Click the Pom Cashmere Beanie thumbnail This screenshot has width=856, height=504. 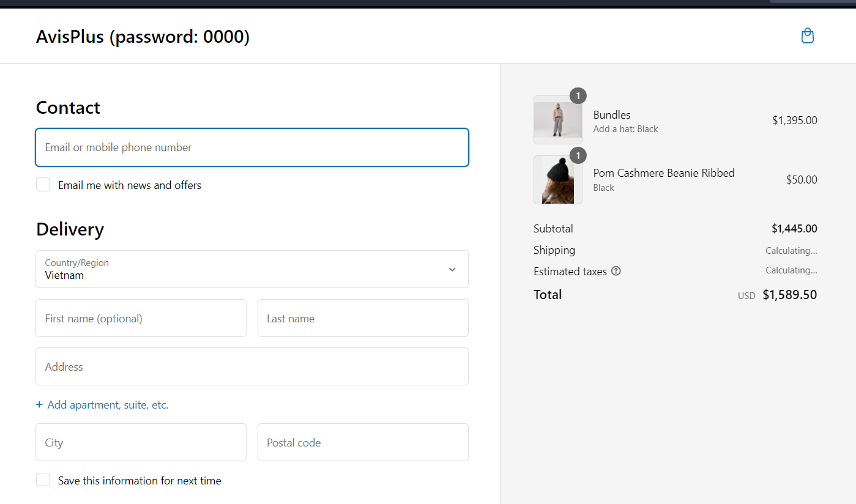pos(557,180)
